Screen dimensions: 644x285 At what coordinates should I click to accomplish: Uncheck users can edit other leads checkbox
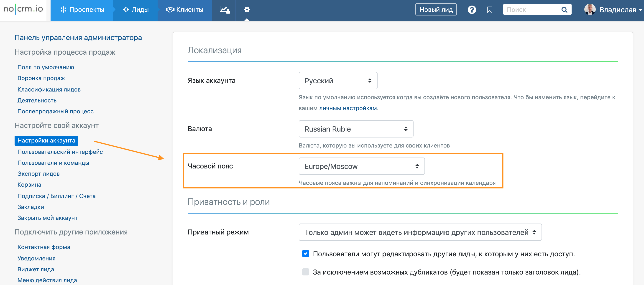pos(305,254)
